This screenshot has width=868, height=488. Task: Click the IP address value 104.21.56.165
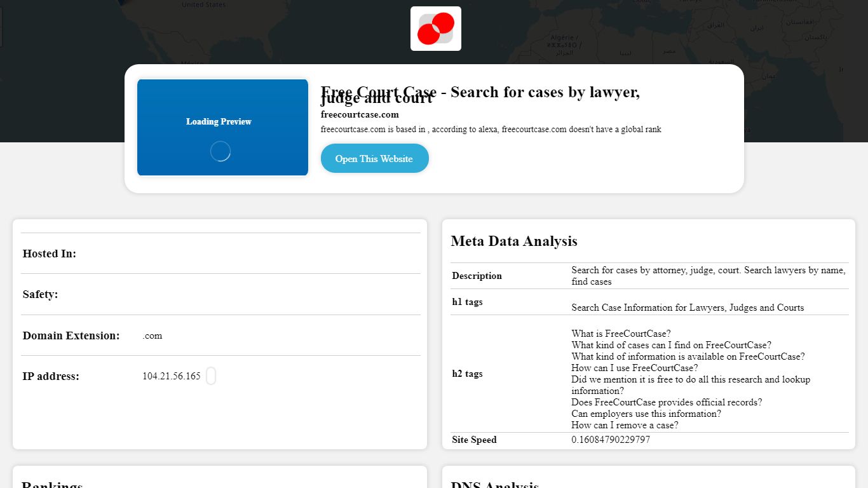pos(171,376)
